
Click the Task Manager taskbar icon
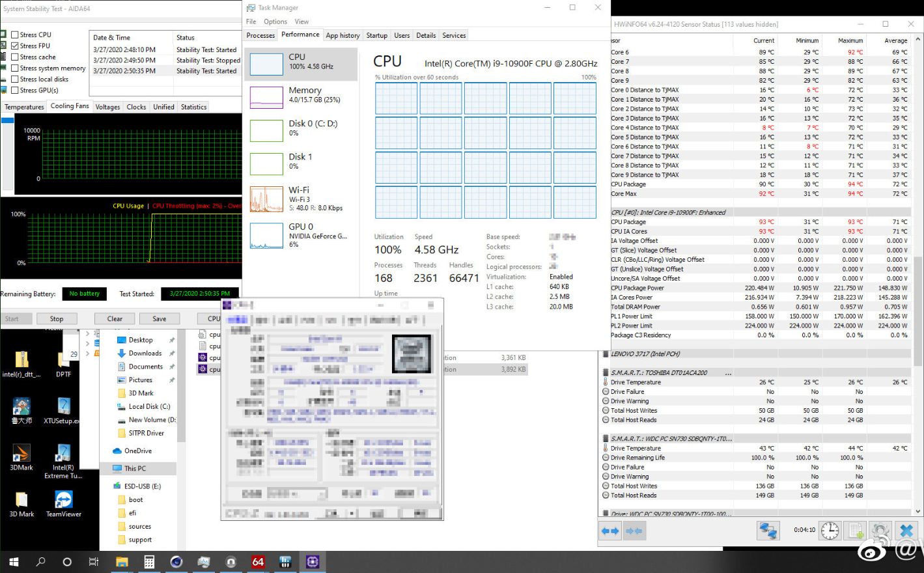(204, 562)
